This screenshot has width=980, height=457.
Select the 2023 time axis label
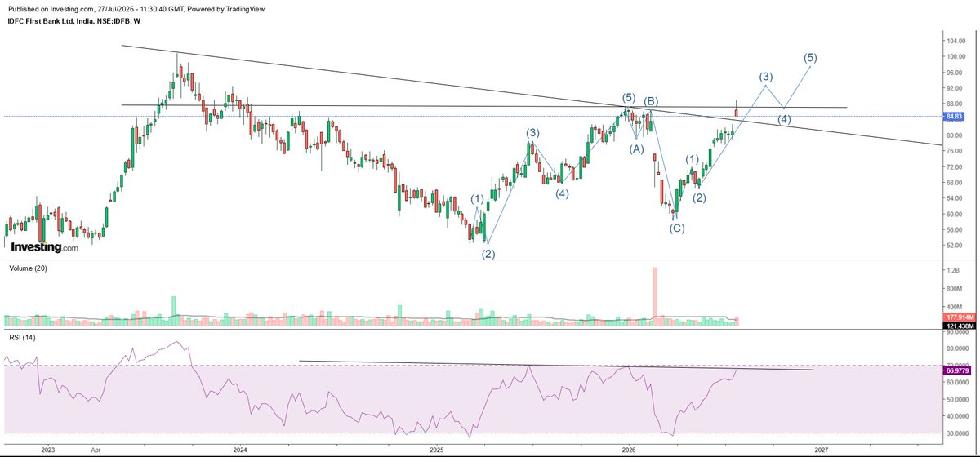[48, 449]
